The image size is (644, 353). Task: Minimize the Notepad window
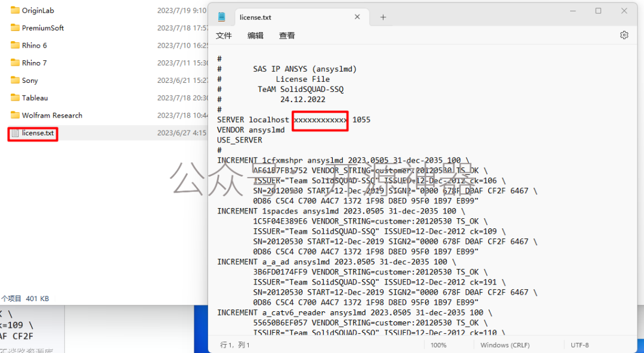coord(573,11)
